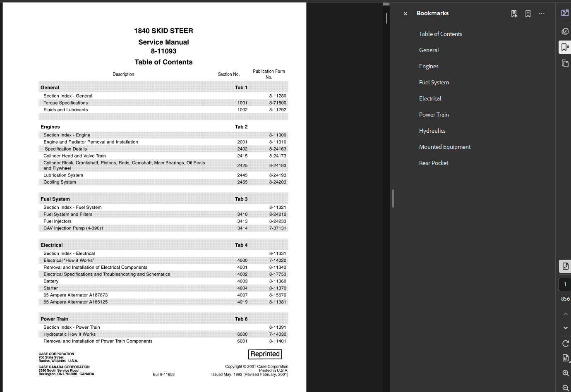Jump to Engines bookmark
Viewport: 571px width, 392px height.
[429, 66]
